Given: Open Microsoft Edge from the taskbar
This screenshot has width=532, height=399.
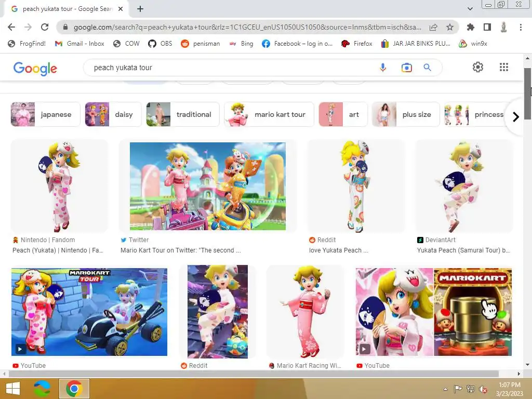Looking at the screenshot, I should (x=42, y=389).
